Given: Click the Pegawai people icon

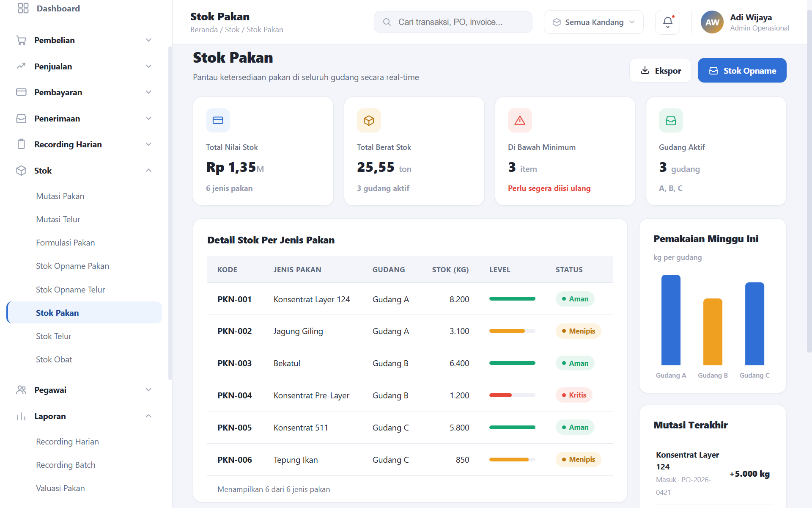Looking at the screenshot, I should 21,390.
